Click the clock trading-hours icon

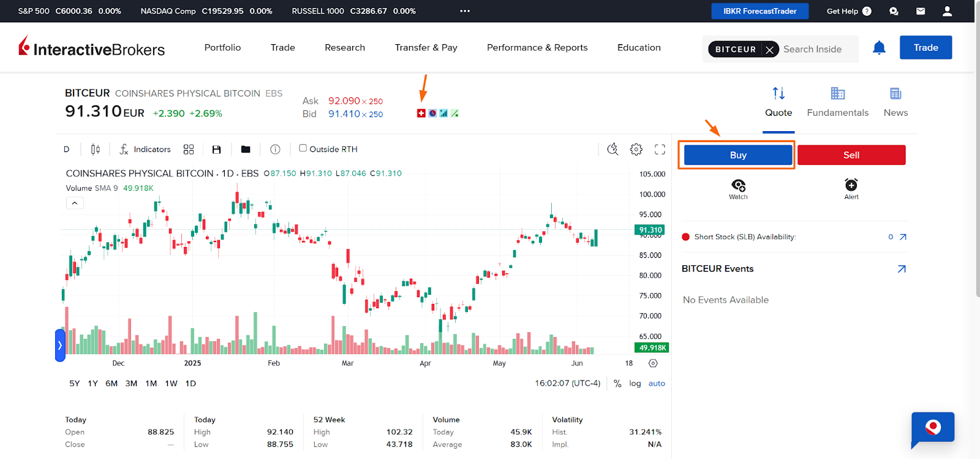[x=432, y=113]
